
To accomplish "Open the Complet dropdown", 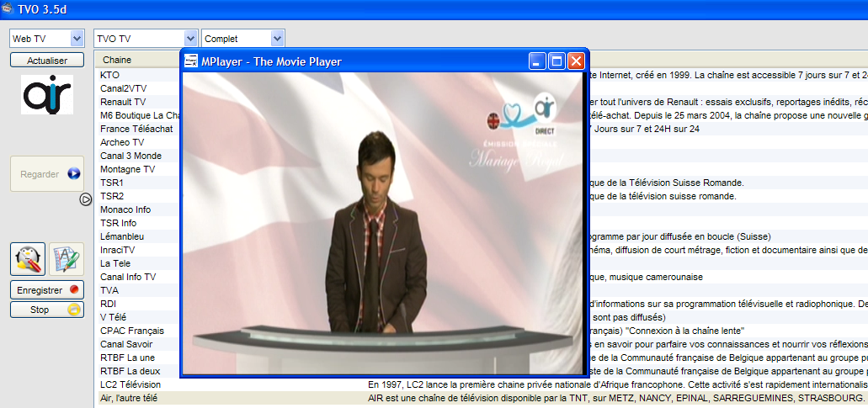I will coord(243,38).
